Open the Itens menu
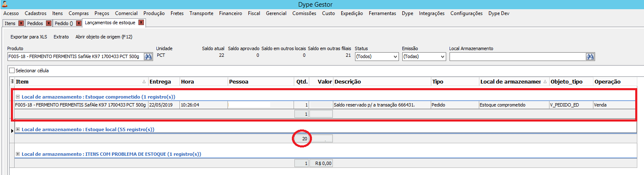This screenshot has height=175, width=644. tap(58, 13)
